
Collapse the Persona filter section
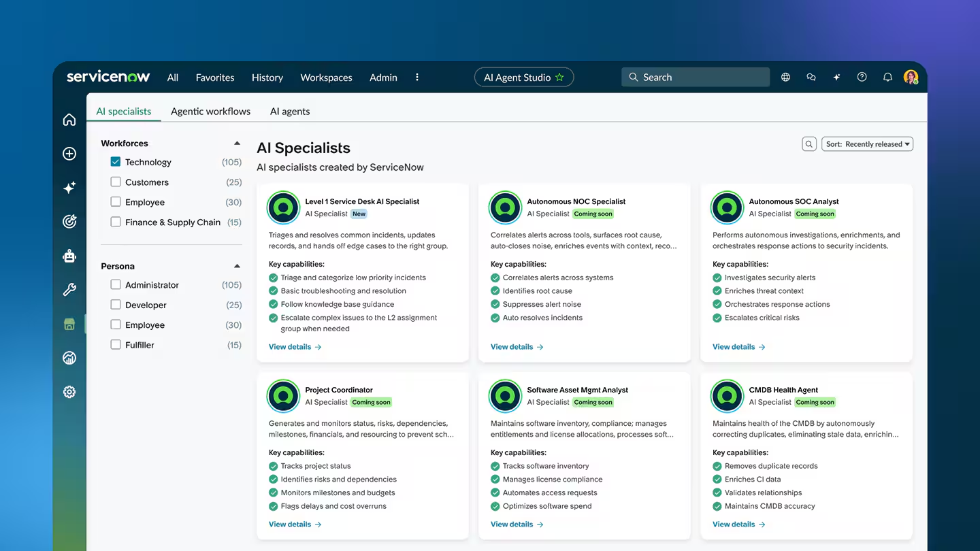(237, 265)
